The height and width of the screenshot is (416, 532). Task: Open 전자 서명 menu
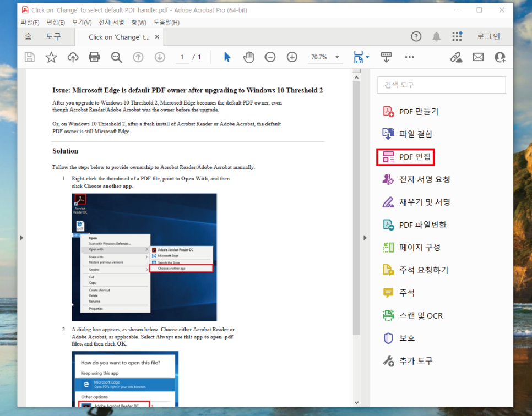[111, 23]
